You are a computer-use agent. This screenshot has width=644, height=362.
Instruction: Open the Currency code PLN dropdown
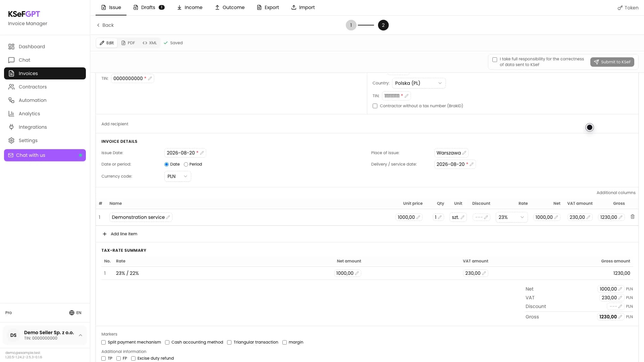point(177,176)
